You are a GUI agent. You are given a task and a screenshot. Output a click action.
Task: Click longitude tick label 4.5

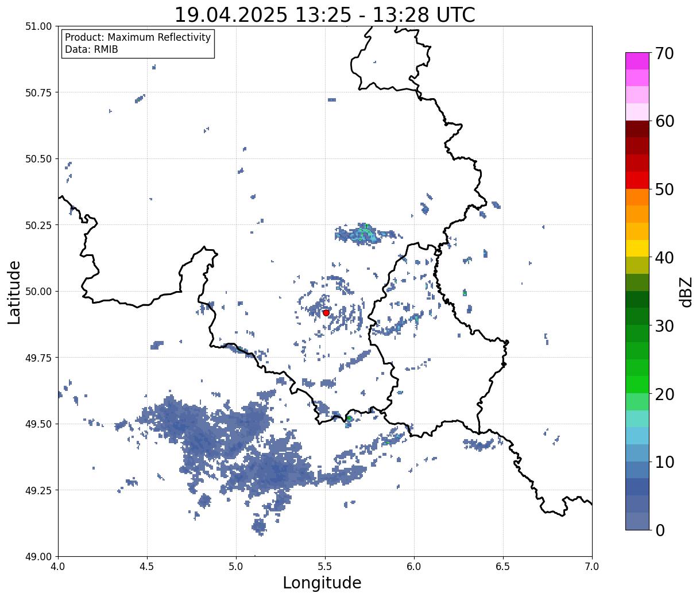point(147,567)
